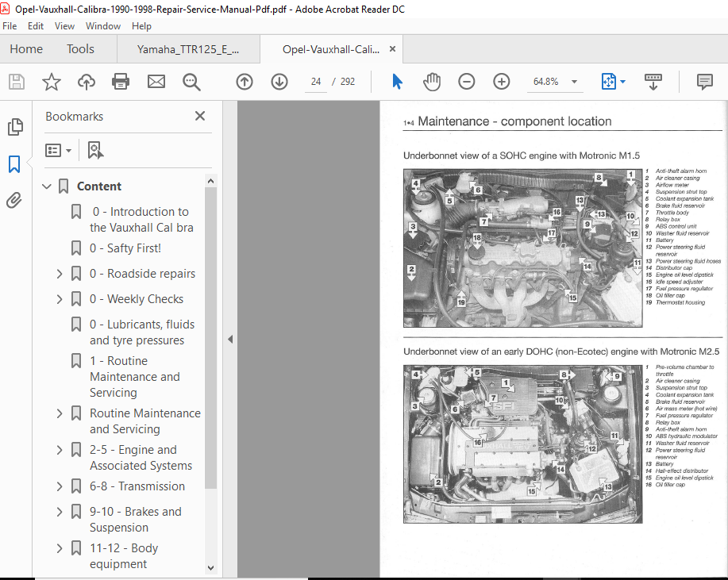Click the SOHC engine underbonnet image
This screenshot has width=728, height=580.
coord(523,248)
